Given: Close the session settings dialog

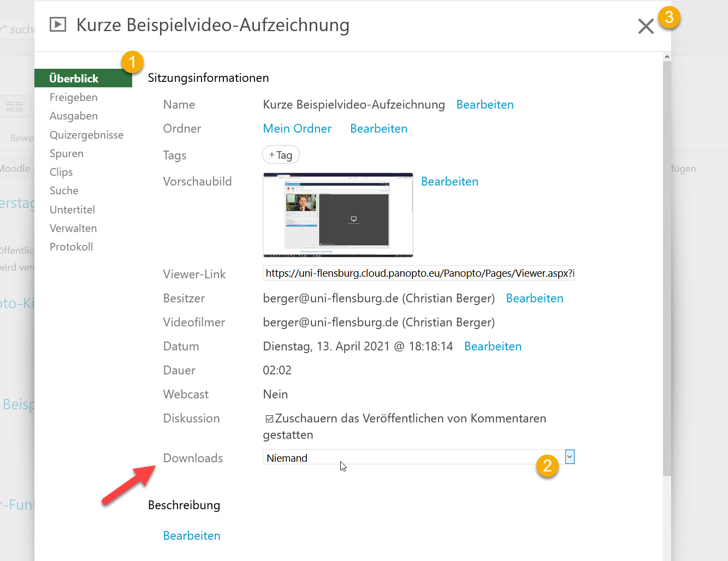Looking at the screenshot, I should tap(646, 26).
